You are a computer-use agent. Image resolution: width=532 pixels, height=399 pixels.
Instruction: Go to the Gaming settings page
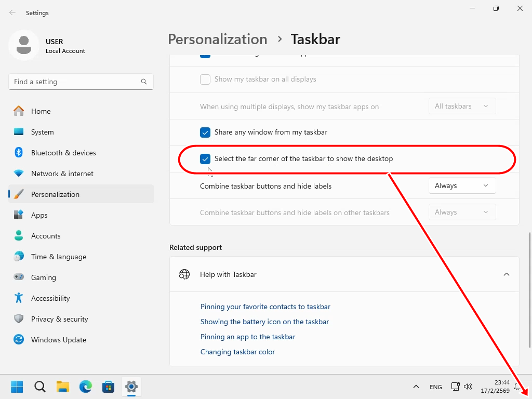(44, 277)
